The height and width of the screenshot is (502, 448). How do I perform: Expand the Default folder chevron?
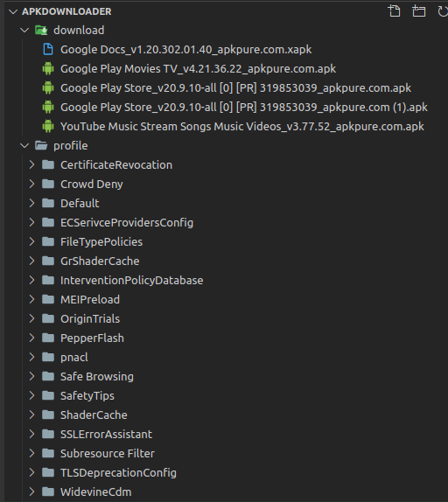coord(31,203)
